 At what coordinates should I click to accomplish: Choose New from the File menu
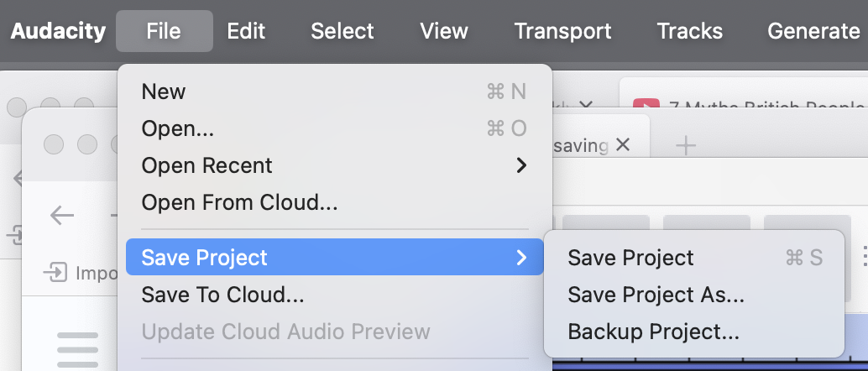click(x=164, y=91)
